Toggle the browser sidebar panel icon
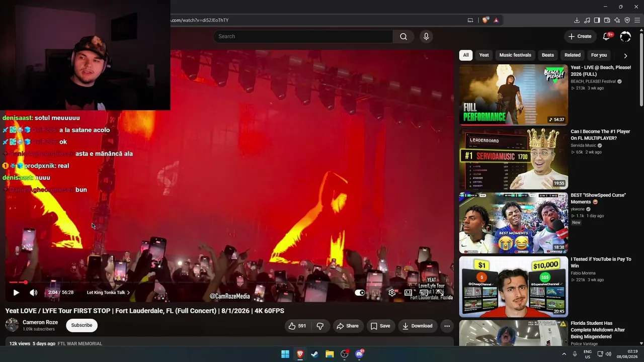644x362 pixels. point(597,20)
